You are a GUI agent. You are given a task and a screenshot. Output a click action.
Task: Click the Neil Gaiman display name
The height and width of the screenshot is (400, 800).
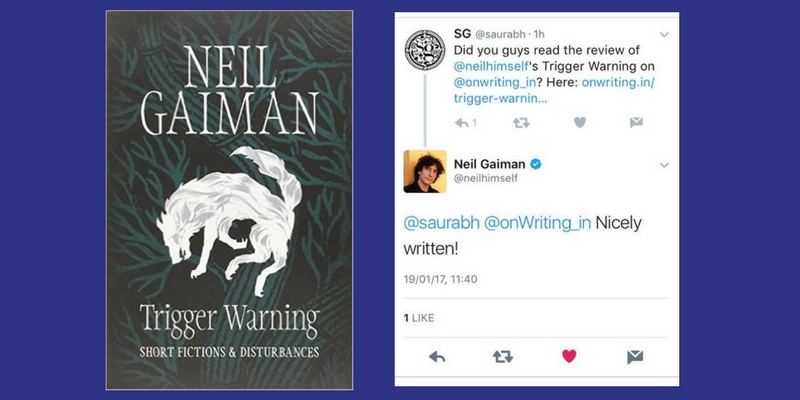click(x=489, y=164)
